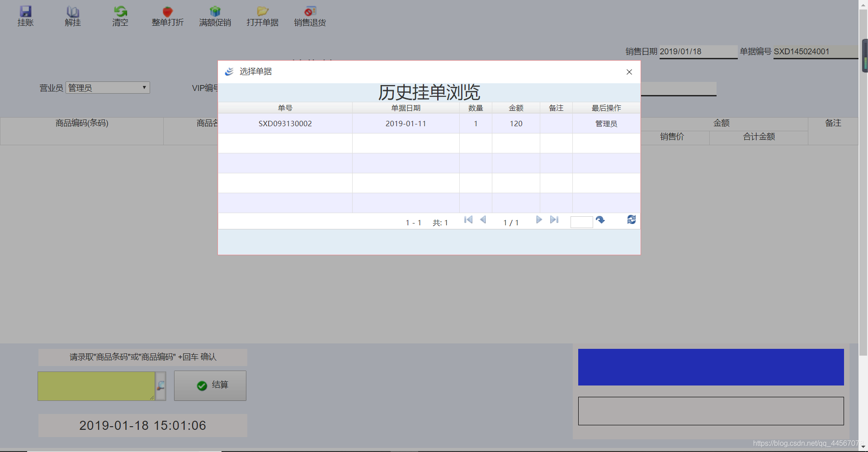868x452 pixels.
Task: Close the 选择单据 dialog
Action: point(629,72)
